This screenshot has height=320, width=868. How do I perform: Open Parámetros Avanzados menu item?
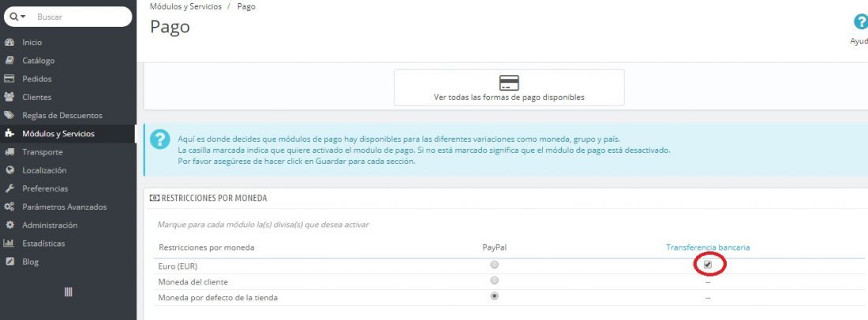point(65,207)
